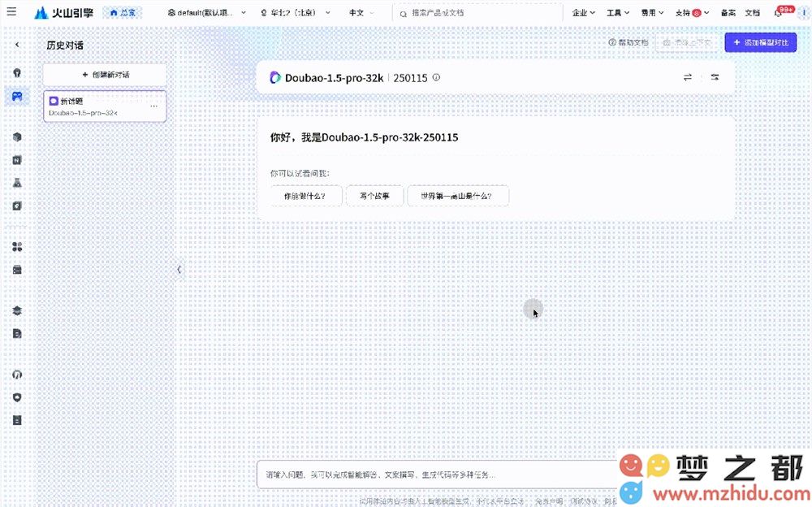Open the 华北2 (北京) region dropdown

296,12
